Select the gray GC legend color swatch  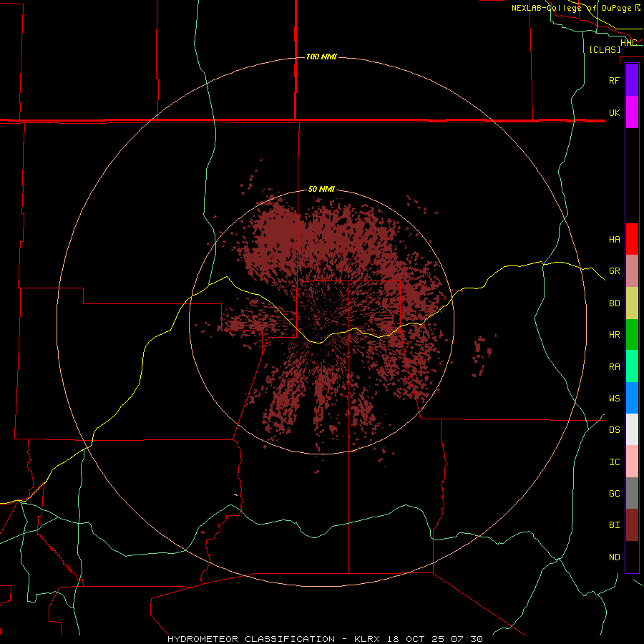(632, 493)
